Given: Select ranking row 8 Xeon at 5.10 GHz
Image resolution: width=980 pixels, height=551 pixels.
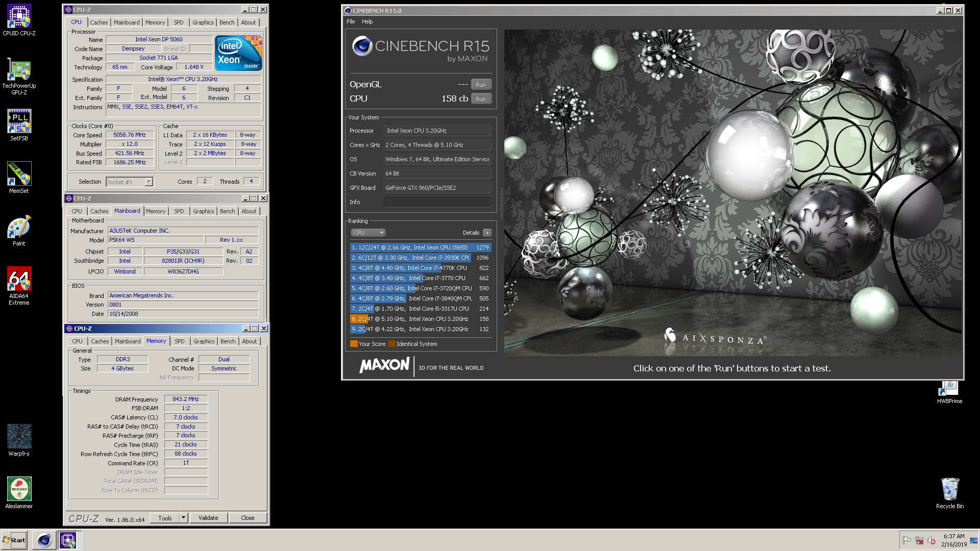Looking at the screenshot, I should (x=421, y=319).
